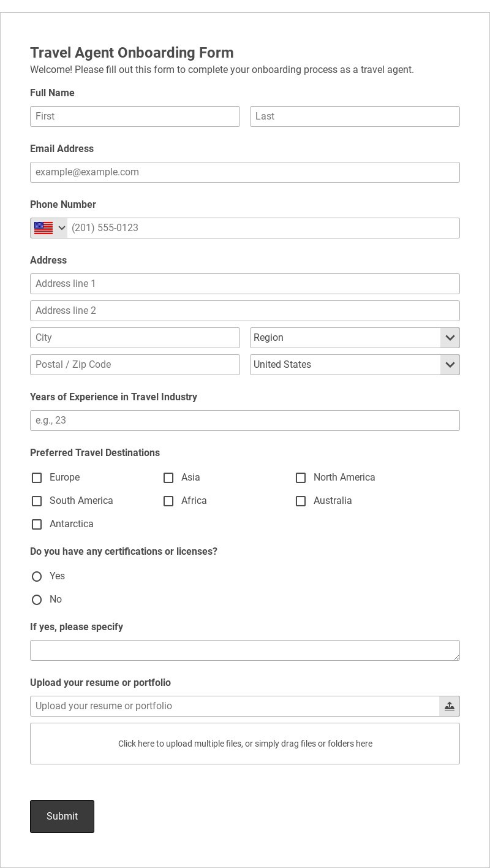Focus the Last name field

pyautogui.click(x=355, y=116)
